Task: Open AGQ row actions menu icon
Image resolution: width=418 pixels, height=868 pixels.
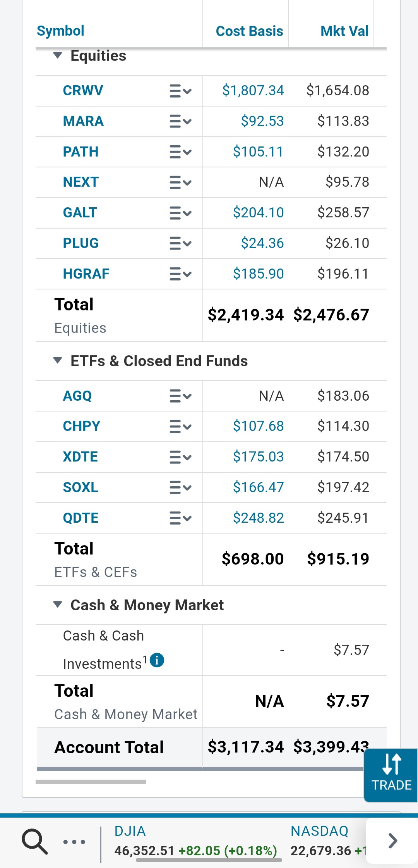Action: [180, 396]
